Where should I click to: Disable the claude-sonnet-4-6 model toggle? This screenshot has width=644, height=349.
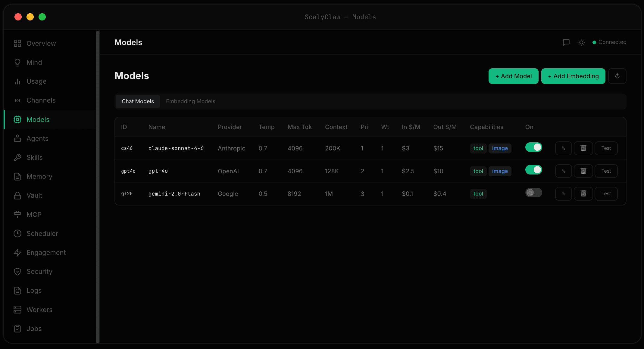click(533, 147)
